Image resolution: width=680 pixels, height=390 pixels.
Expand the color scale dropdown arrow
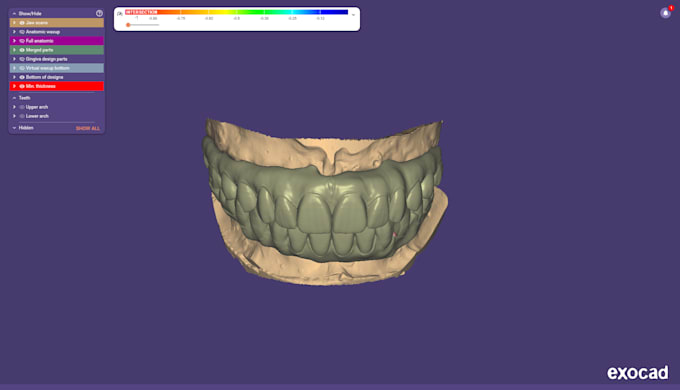point(353,15)
